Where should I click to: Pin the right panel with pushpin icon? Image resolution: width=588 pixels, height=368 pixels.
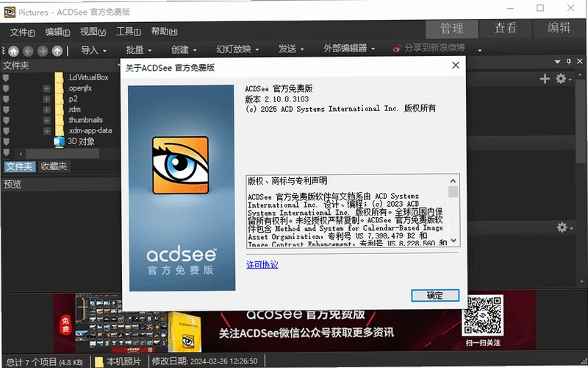(x=569, y=61)
